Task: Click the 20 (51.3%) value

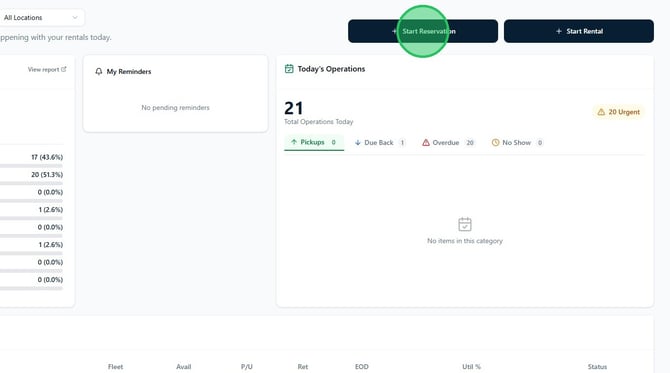Action: pyautogui.click(x=47, y=175)
